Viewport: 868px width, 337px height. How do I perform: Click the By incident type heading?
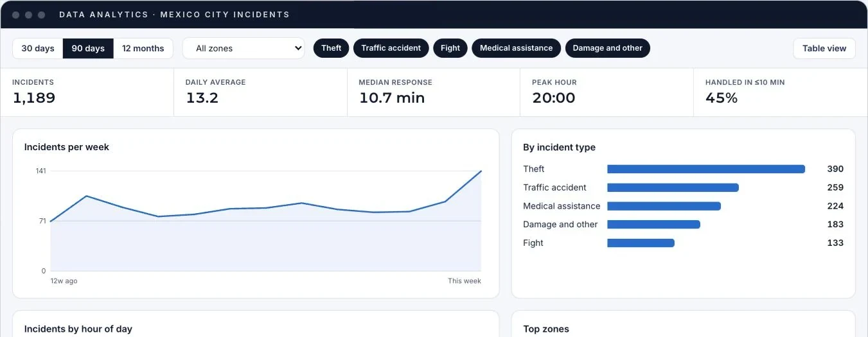click(559, 148)
